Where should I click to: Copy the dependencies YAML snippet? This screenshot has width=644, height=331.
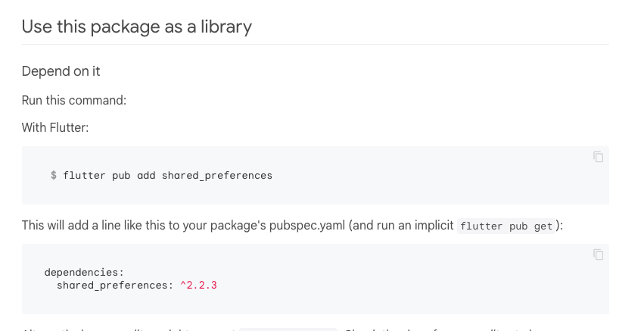click(x=599, y=254)
